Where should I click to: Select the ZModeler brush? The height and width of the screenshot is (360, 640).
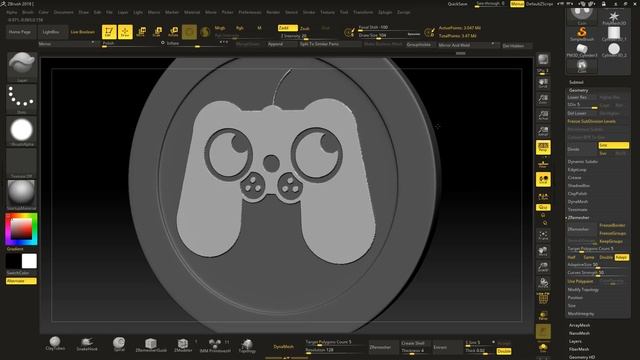point(183,344)
